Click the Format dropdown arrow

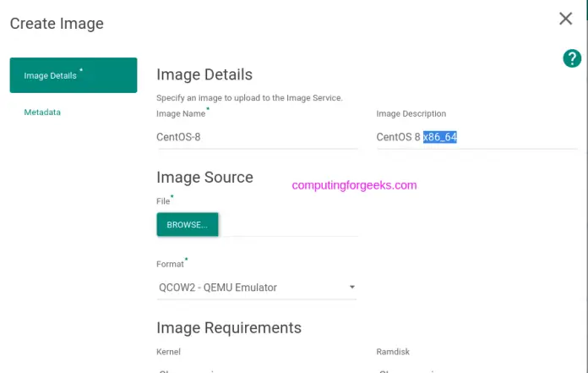(x=351, y=288)
